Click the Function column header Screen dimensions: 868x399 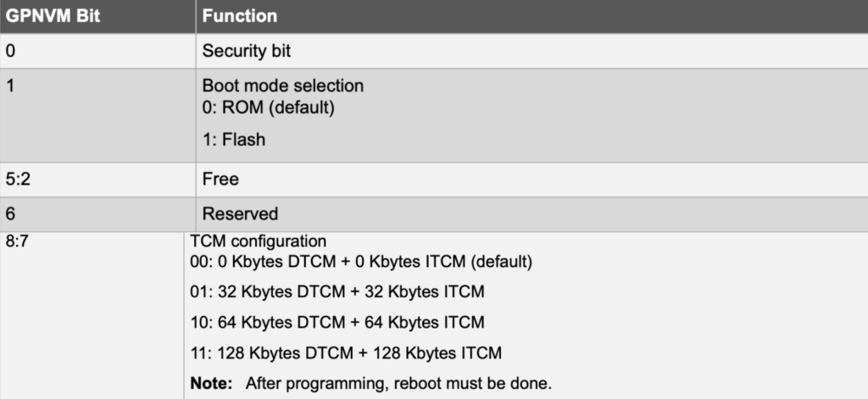click(x=240, y=16)
